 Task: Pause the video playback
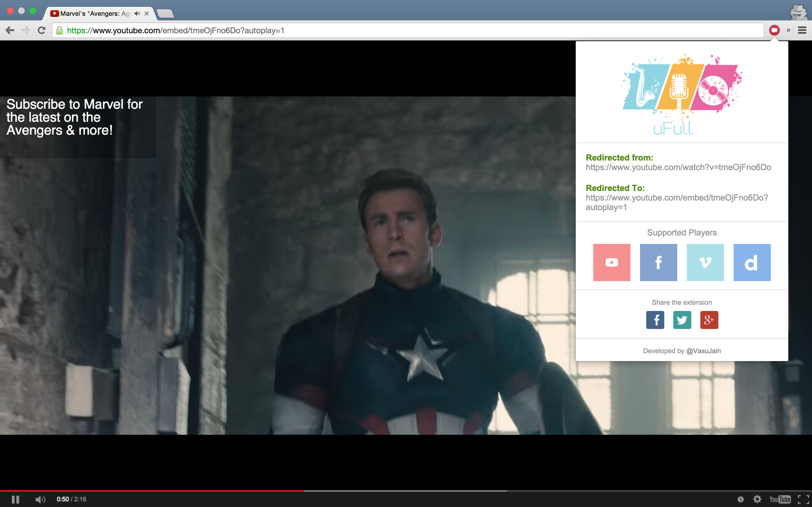tap(16, 499)
